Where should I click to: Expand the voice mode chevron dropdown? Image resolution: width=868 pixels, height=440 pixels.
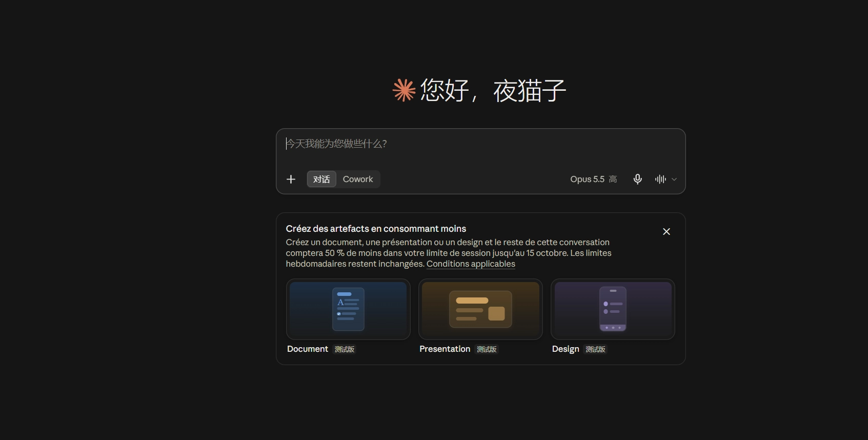pos(674,179)
